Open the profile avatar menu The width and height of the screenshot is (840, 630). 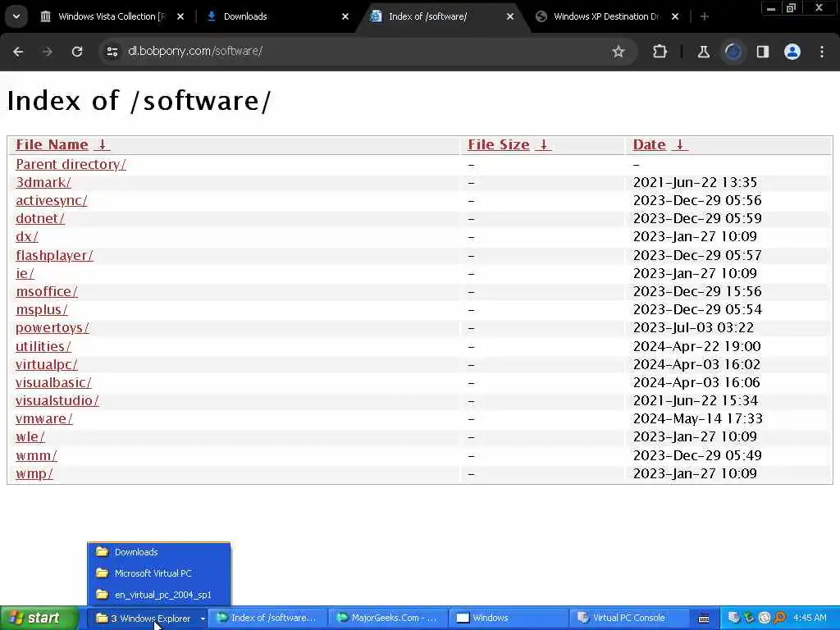(x=792, y=52)
